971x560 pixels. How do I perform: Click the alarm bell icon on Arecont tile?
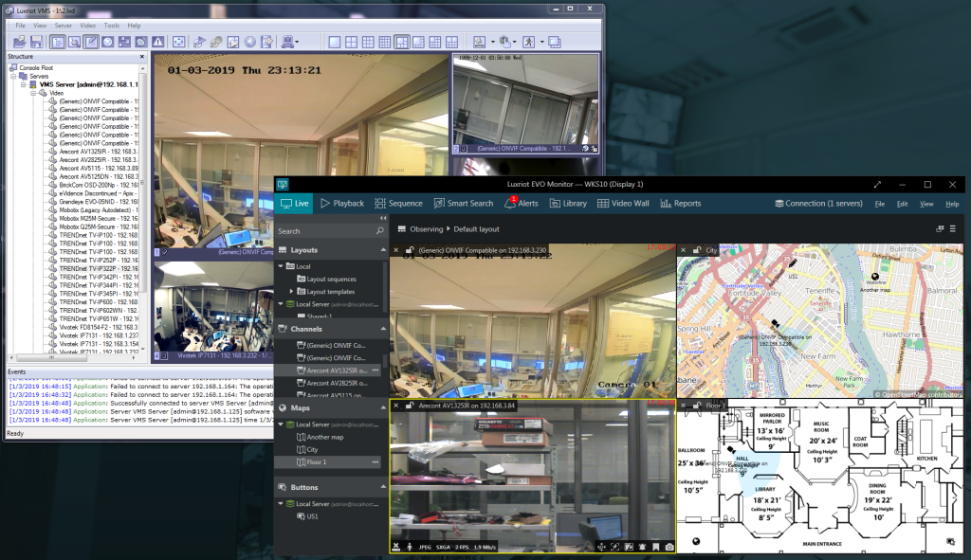pyautogui.click(x=642, y=547)
